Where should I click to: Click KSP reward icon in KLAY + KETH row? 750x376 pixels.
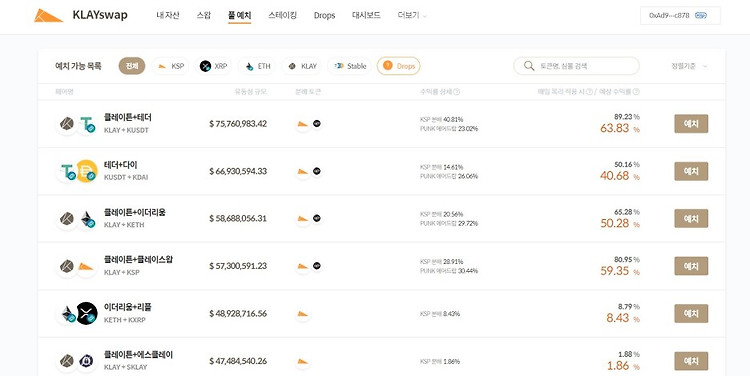pos(302,219)
